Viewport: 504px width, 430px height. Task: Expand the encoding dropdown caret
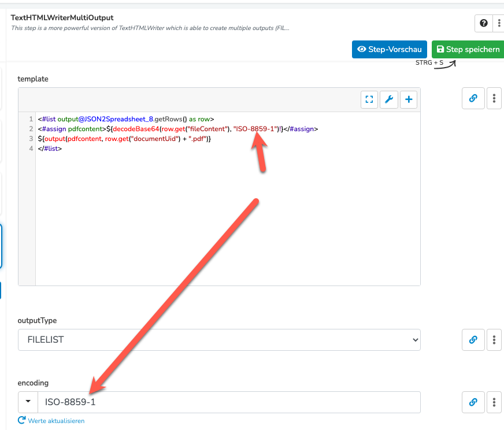pyautogui.click(x=28, y=402)
